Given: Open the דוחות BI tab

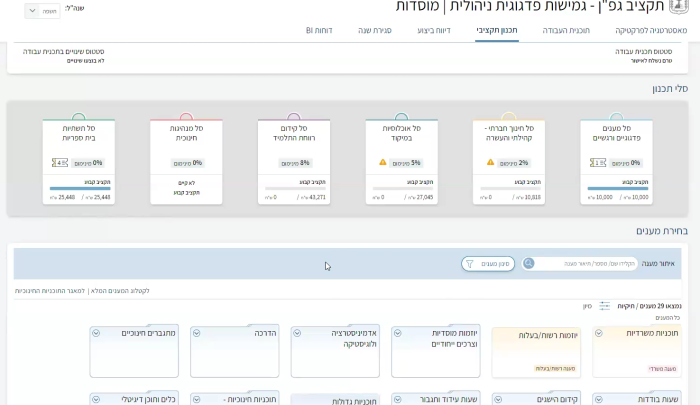Looking at the screenshot, I should point(319,30).
